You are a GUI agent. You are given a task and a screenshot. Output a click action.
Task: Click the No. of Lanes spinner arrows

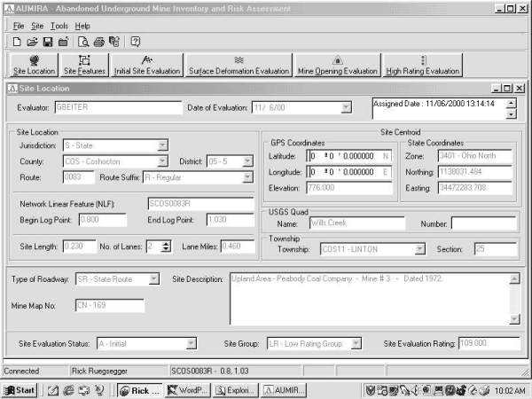click(x=166, y=246)
